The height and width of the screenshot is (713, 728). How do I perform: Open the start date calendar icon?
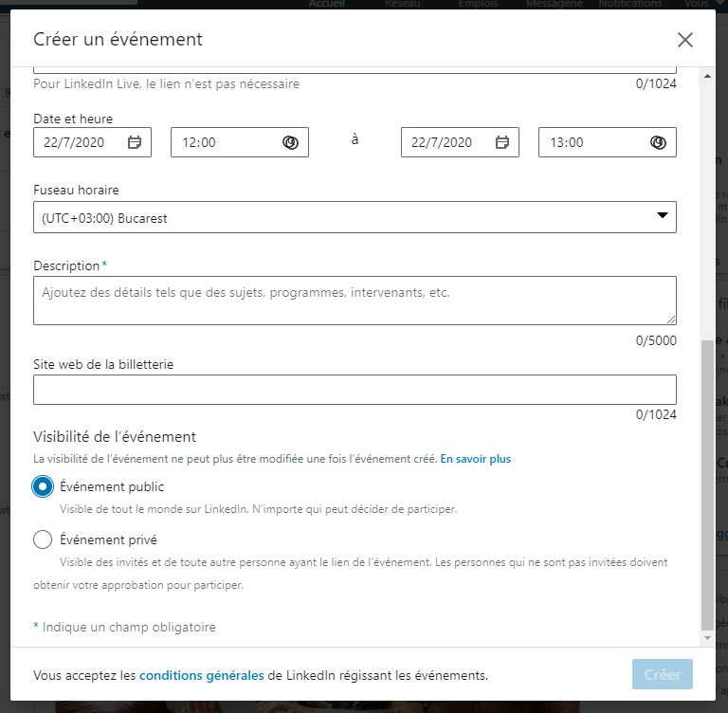pos(135,142)
